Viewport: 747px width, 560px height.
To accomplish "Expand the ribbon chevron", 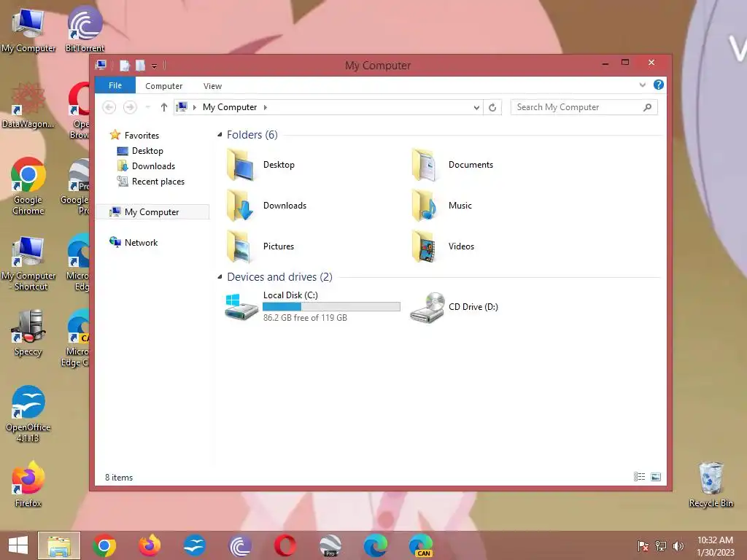I will [x=642, y=85].
